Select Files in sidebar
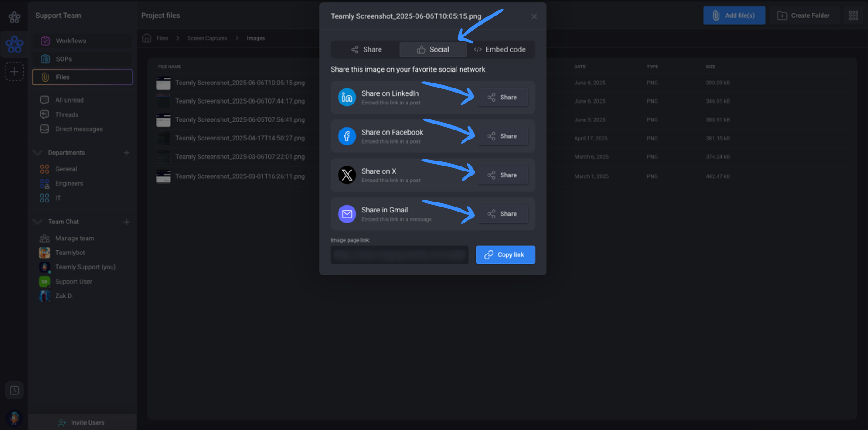The height and width of the screenshot is (430, 868). (x=82, y=77)
